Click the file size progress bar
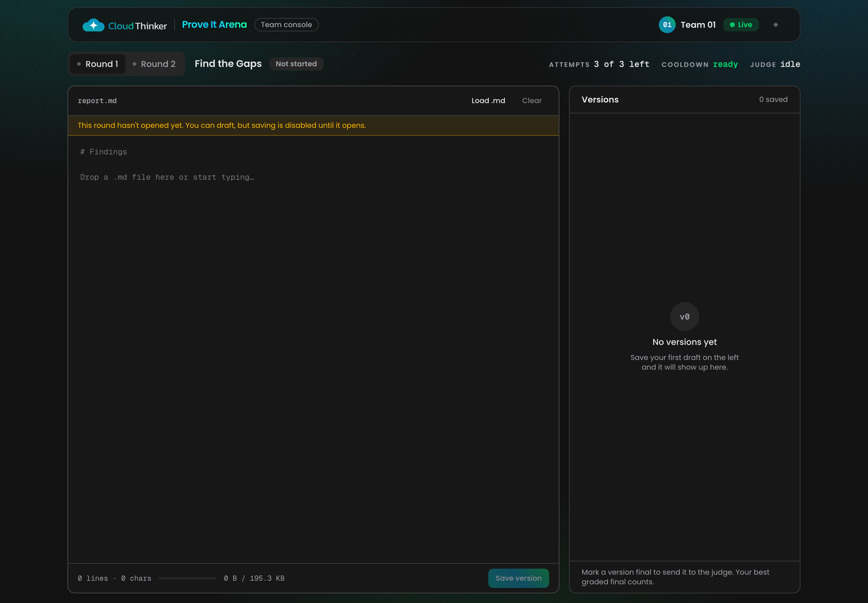 coord(187,579)
